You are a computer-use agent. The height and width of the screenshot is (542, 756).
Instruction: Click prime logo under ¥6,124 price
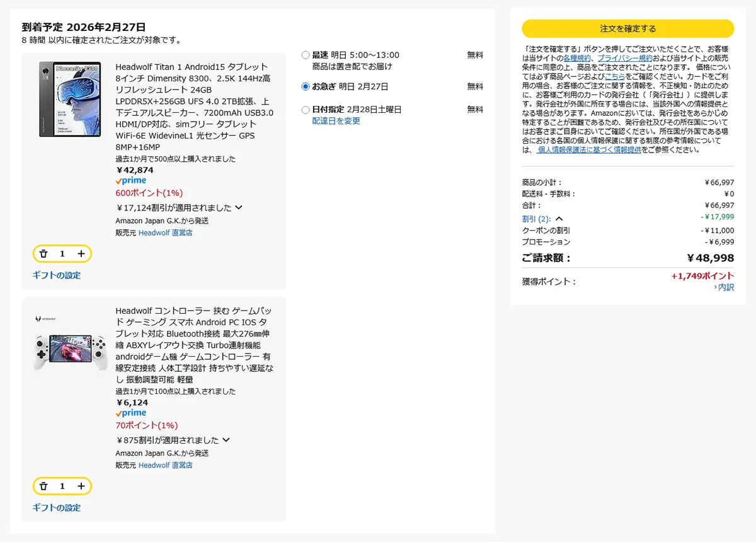pyautogui.click(x=131, y=413)
